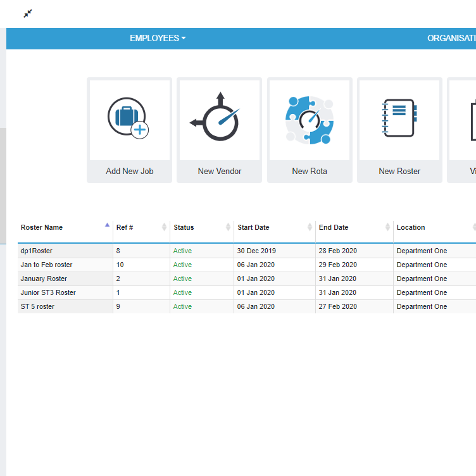Click Ref number 9 cell

click(x=141, y=306)
